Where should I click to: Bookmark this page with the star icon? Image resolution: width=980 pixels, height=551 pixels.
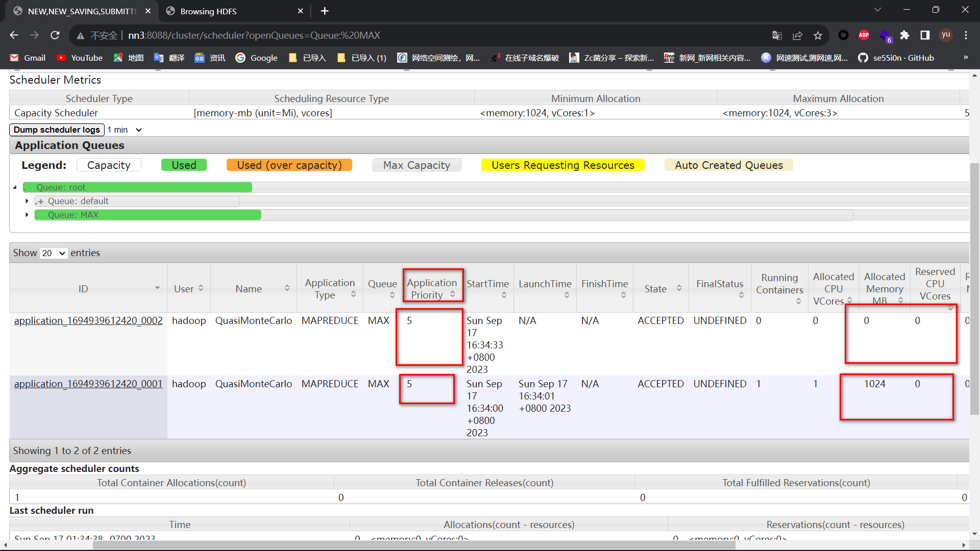[818, 35]
